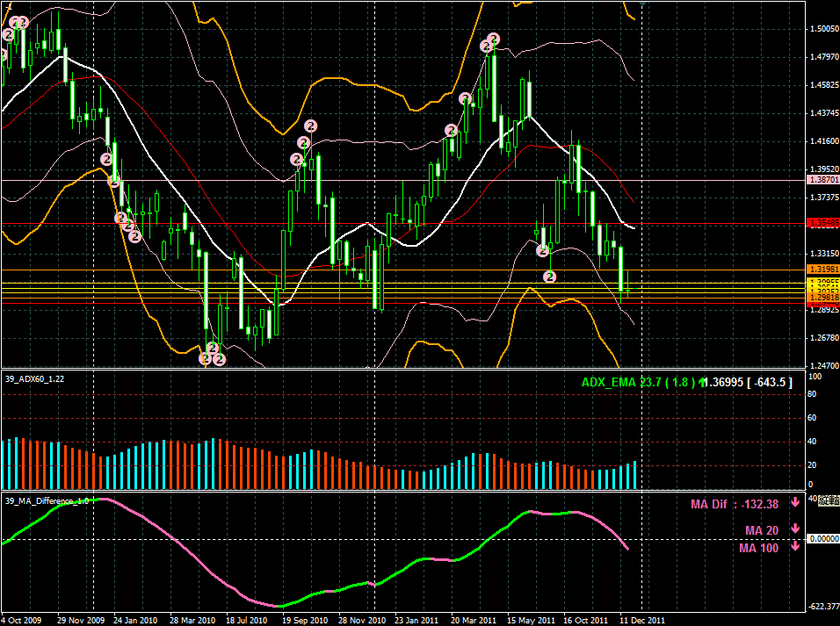Click the 1.50050 value on price scale
The image size is (840, 626).
(x=822, y=29)
